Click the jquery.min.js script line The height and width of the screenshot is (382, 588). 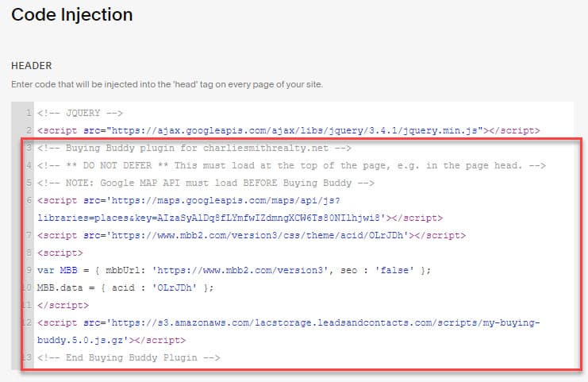point(288,130)
